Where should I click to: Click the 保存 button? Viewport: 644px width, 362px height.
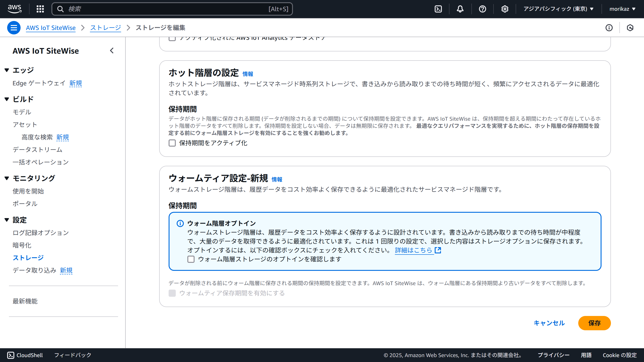click(x=594, y=323)
